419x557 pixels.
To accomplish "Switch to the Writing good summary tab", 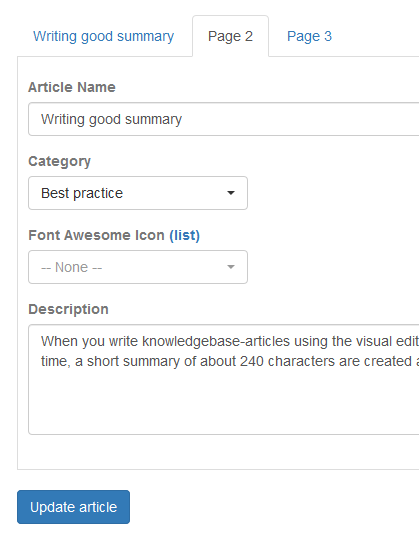I will point(103,36).
